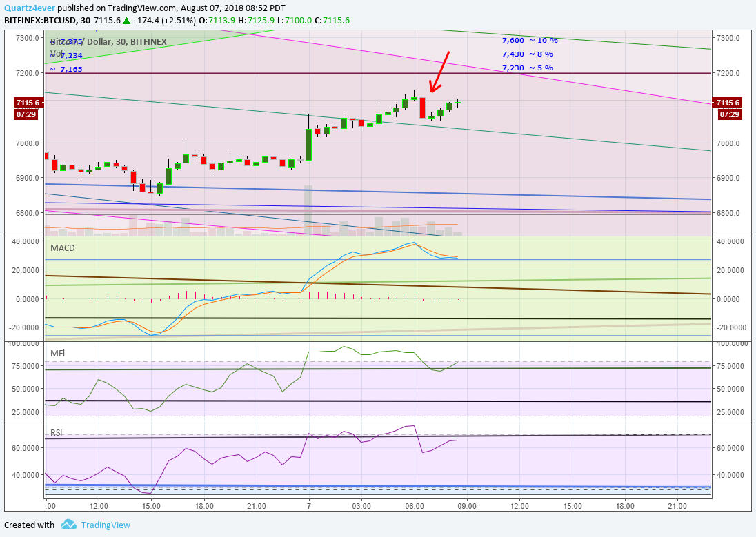Click the '~ 7,165' blue annotation
Screen dimensions: 756x537
click(x=66, y=69)
